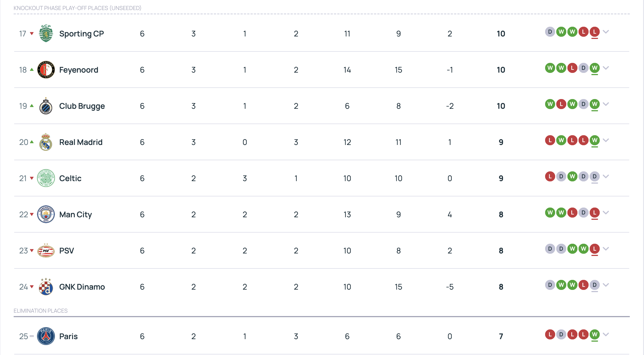Open the Celtic team name link
The width and height of the screenshot is (644, 355).
(70, 178)
